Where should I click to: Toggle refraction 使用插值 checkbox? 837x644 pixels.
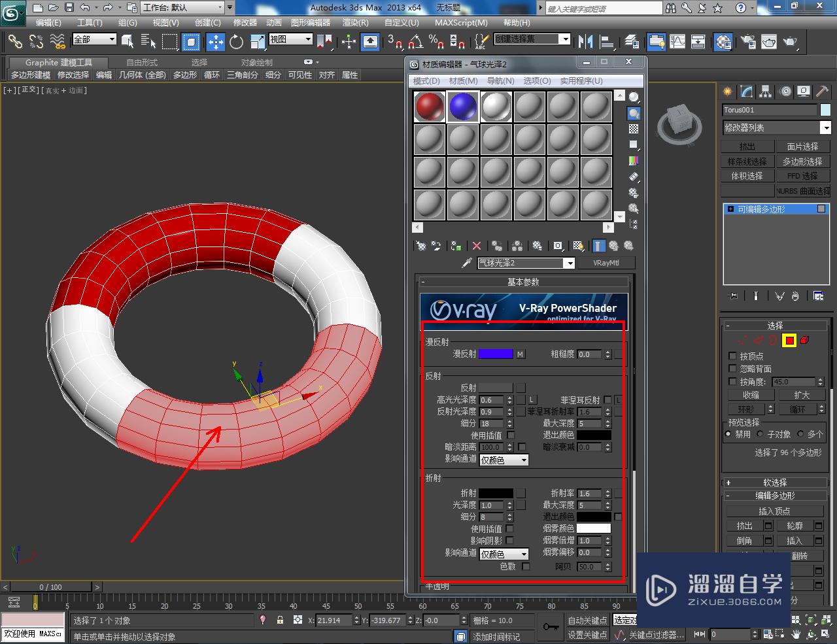pos(510,528)
